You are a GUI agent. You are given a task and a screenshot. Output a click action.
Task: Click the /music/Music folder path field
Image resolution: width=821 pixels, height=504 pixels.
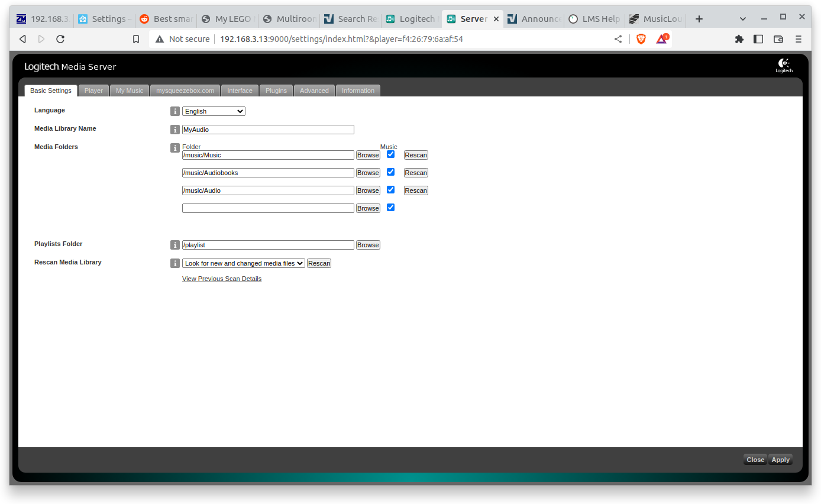click(x=268, y=155)
